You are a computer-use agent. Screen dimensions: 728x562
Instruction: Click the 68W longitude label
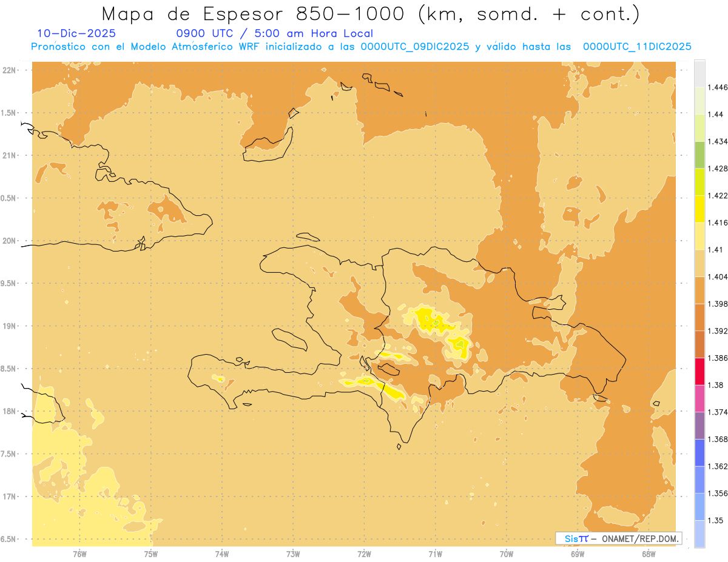pyautogui.click(x=649, y=554)
